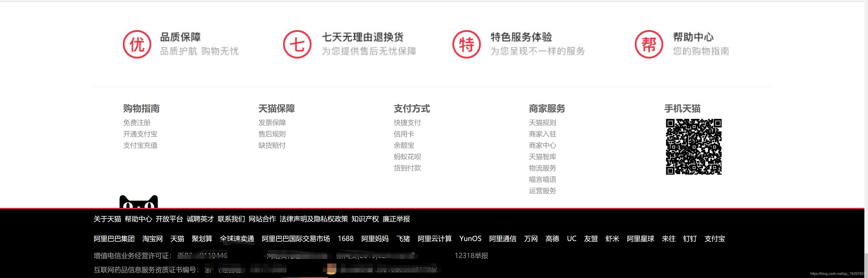Image resolution: width=868 pixels, height=278 pixels.
Task: Open the 网站合作 footer link
Action: click(262, 219)
